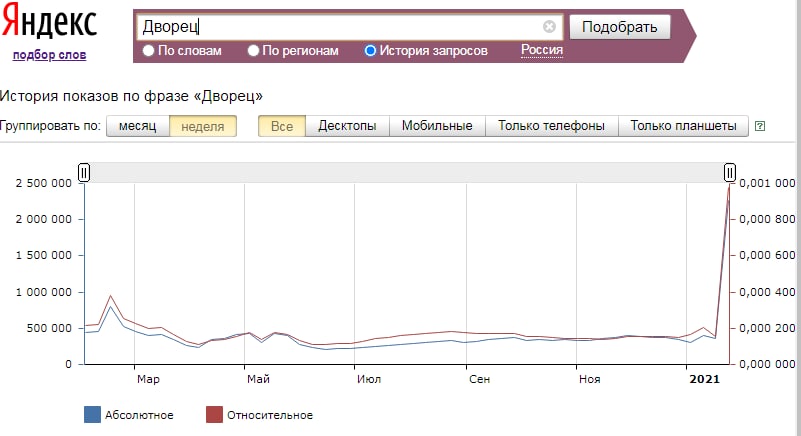Click the blue 'Абсолютное' legend swatch
The width and height of the screenshot is (801, 436).
(x=92, y=415)
